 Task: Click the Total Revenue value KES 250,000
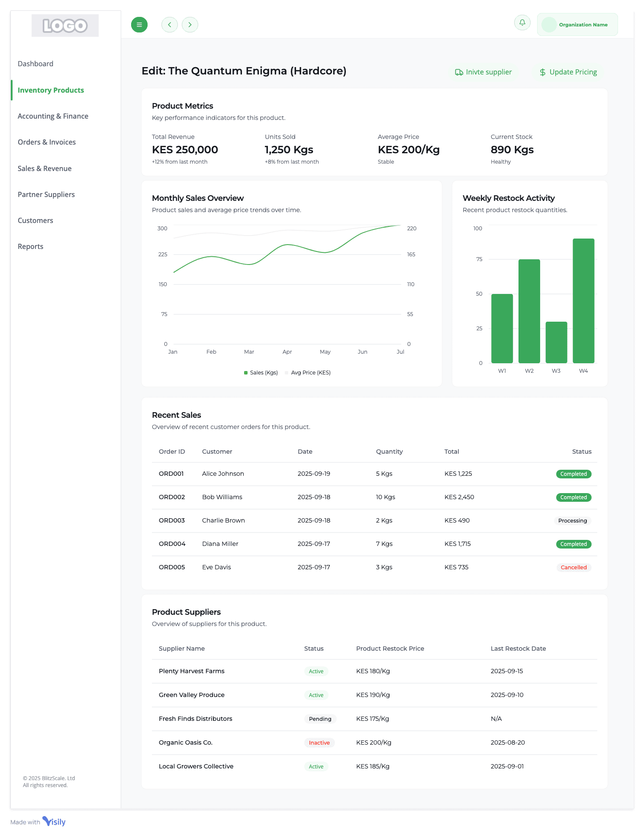(185, 150)
